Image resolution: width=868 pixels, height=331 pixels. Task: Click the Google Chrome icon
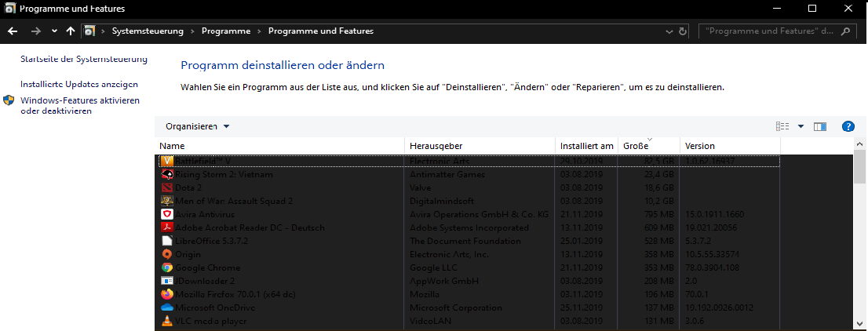tap(166, 267)
